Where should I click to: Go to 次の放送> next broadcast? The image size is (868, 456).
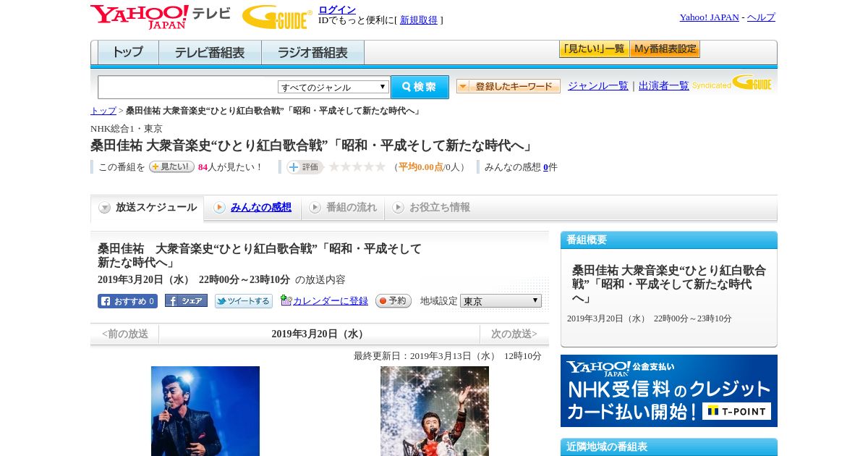[514, 334]
